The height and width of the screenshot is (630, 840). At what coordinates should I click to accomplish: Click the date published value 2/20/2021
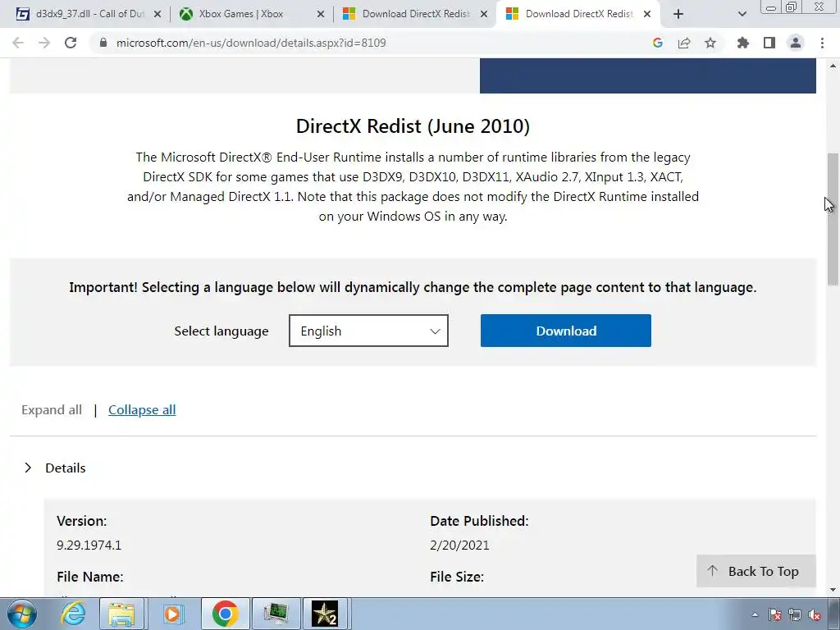point(459,546)
